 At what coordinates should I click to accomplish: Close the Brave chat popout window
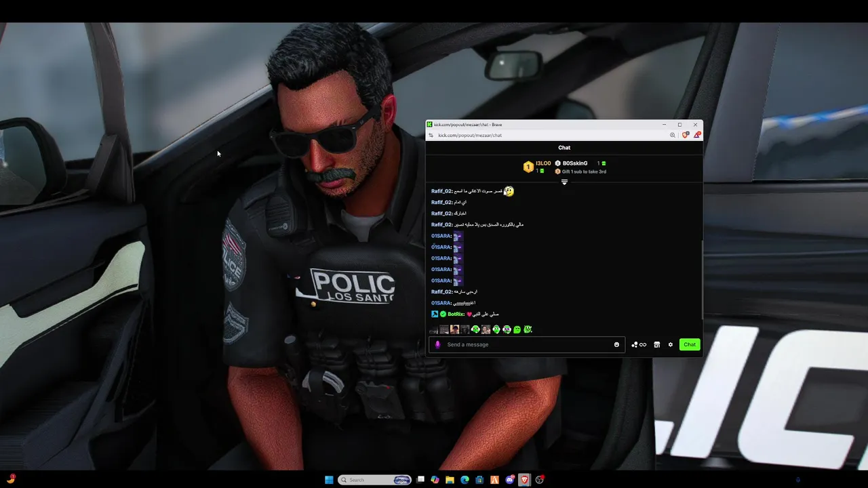(695, 125)
